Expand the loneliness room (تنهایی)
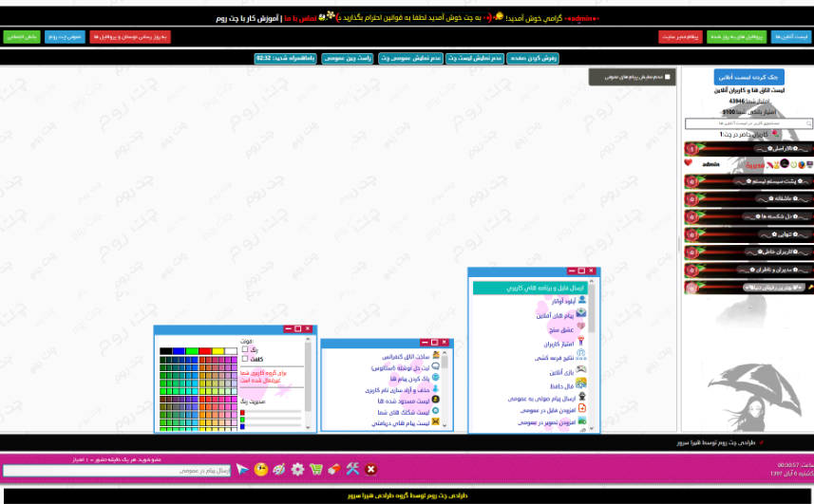 pyautogui.click(x=748, y=234)
